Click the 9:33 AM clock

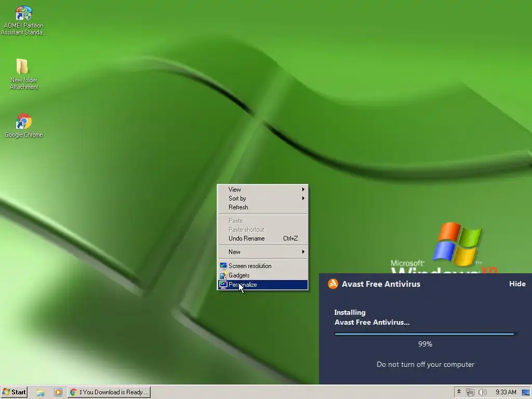click(506, 392)
